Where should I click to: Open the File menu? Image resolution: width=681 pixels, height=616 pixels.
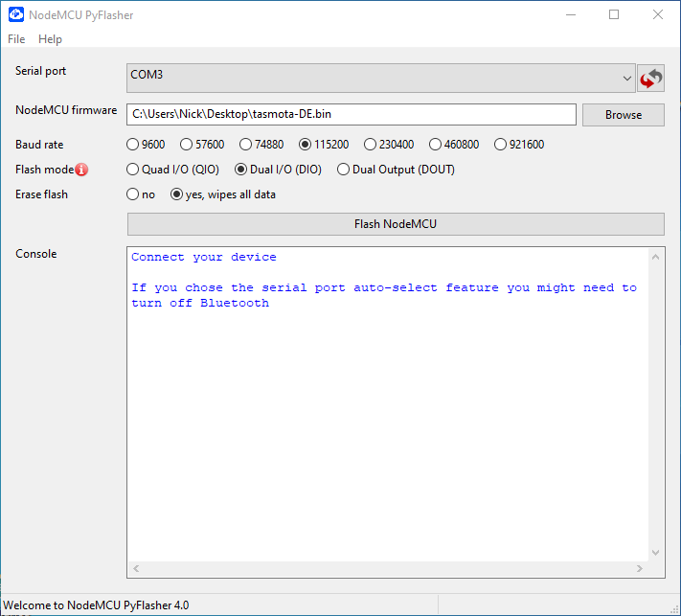pos(16,39)
